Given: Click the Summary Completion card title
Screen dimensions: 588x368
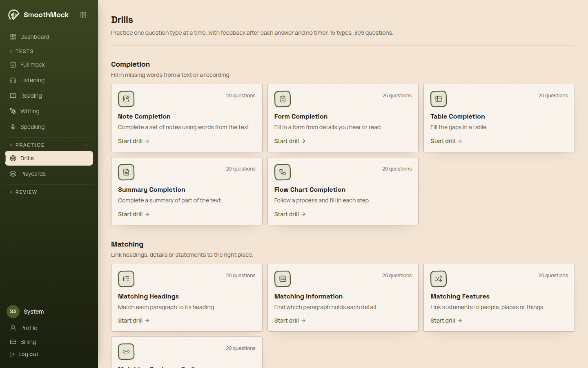Looking at the screenshot, I should click(x=151, y=190).
